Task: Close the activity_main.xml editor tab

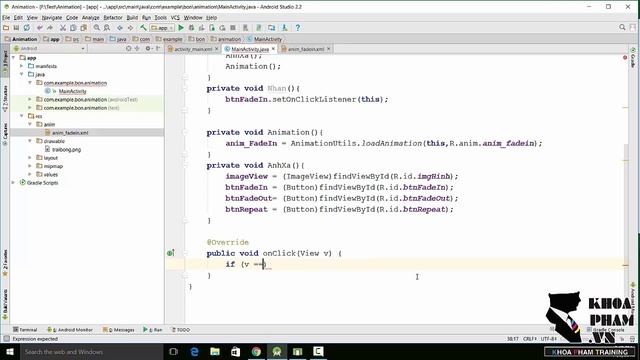Action: [217, 49]
